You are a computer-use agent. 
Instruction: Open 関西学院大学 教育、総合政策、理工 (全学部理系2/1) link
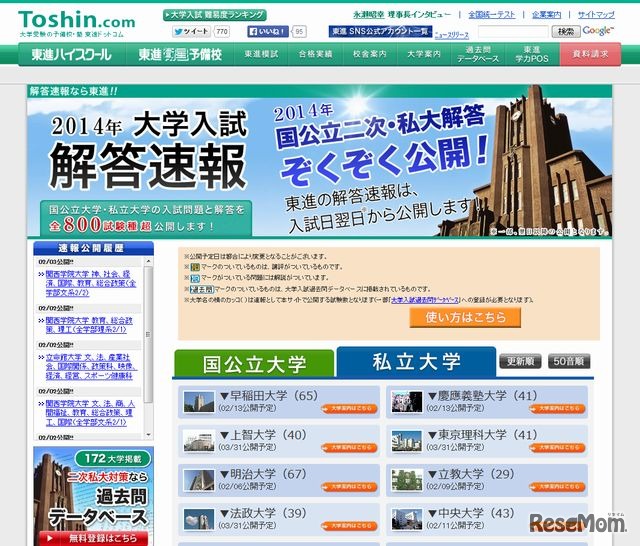click(x=89, y=325)
